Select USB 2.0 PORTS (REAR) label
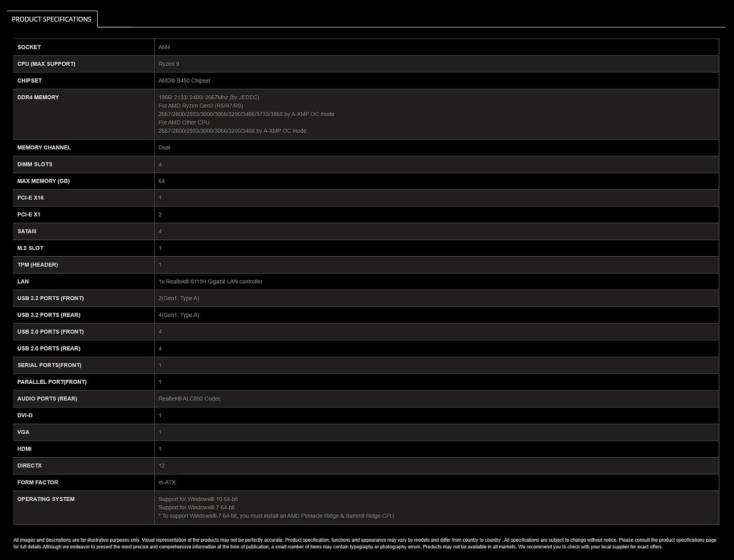The width and height of the screenshot is (734, 560). (x=49, y=348)
